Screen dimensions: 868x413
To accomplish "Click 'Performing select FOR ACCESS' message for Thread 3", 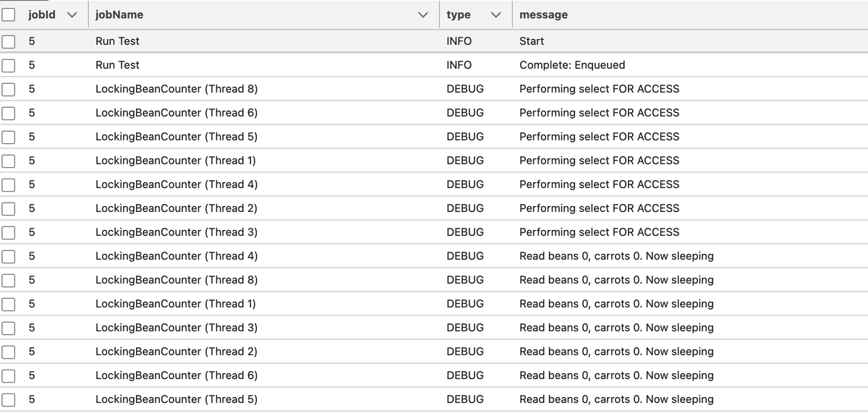I will point(600,232).
